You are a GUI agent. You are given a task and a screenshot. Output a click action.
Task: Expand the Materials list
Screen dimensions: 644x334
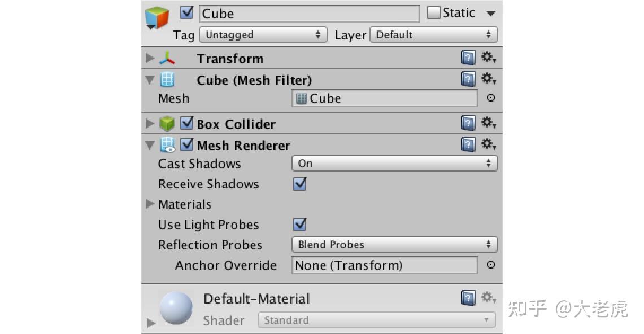[150, 204]
